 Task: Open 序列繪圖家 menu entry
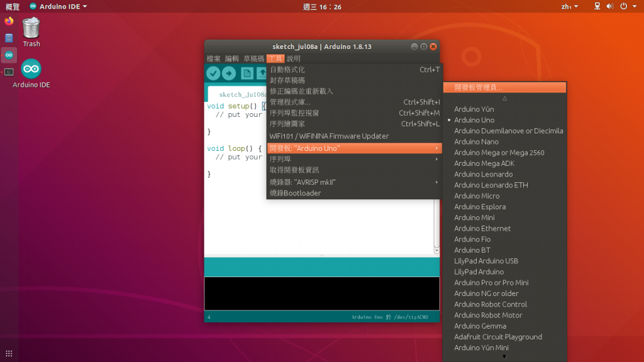354,124
